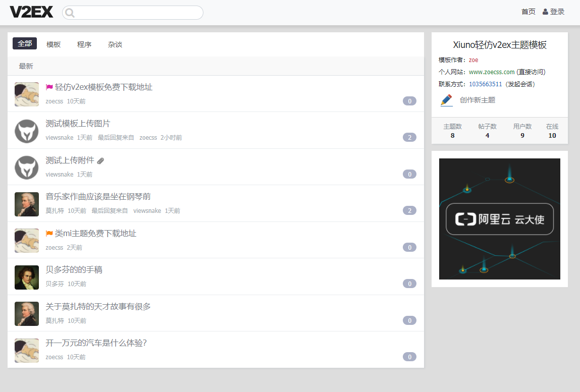This screenshot has width=580, height=392.
Task: Click sidebar title Xiuno轻仿v2ex主题模板
Action: tap(500, 45)
